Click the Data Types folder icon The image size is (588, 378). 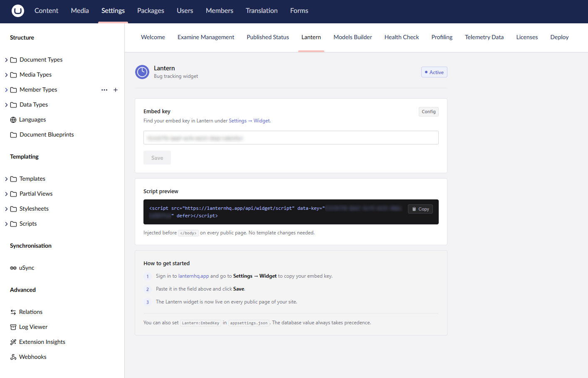point(13,105)
